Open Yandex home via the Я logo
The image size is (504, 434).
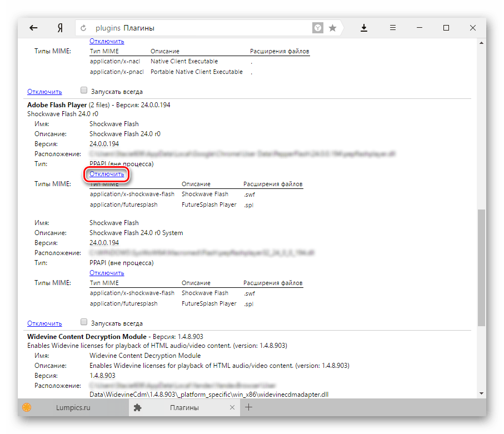pos(59,28)
